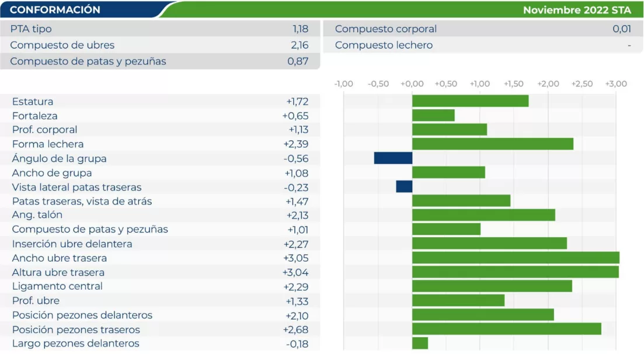
Task: Click the blue Ángulo de la grupa bar
Action: (393, 158)
